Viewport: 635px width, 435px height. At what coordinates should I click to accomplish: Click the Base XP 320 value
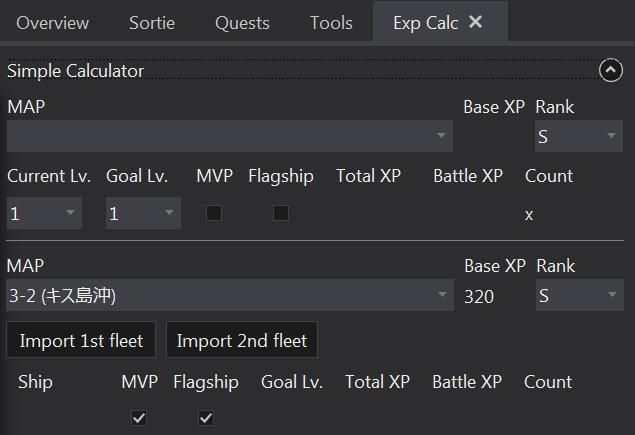[x=479, y=296]
